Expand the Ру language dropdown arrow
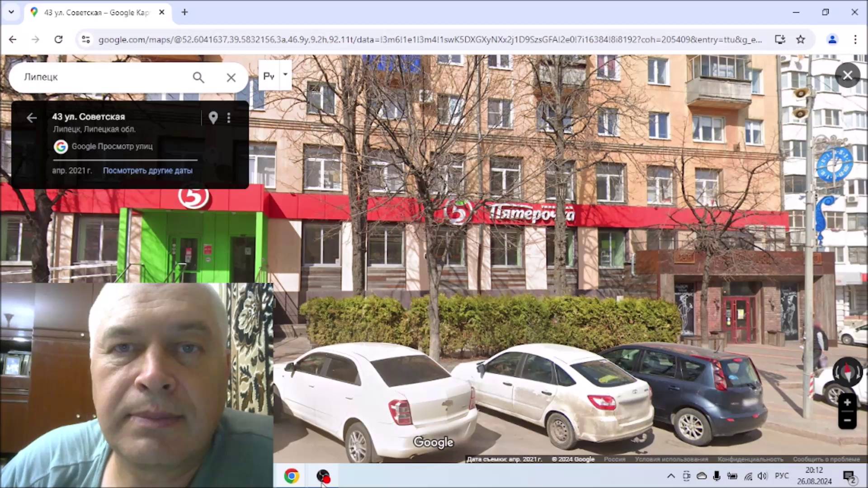Screen dimensions: 868x488 (285, 75)
